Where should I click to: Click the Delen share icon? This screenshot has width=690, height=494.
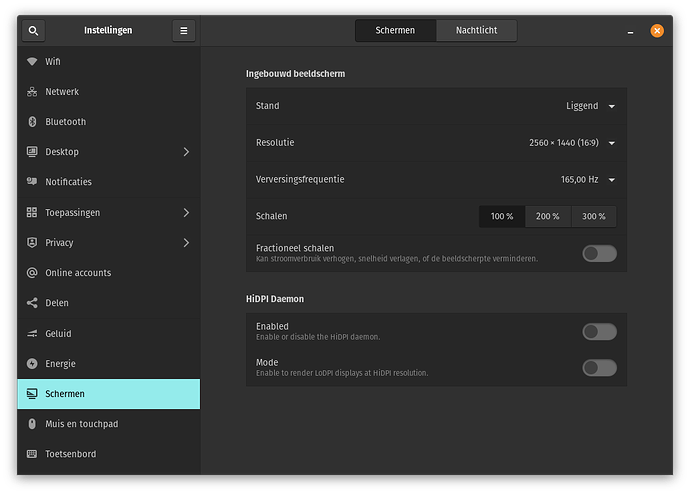pyautogui.click(x=32, y=303)
